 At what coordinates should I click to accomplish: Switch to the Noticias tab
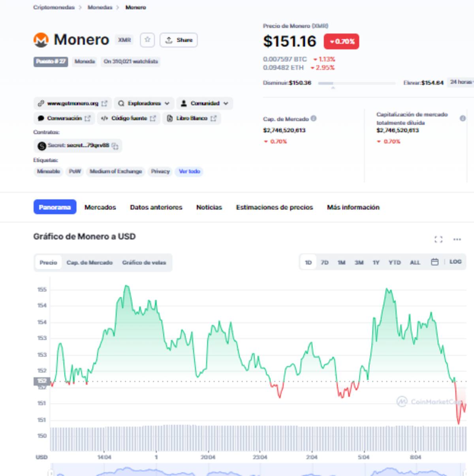[209, 207]
